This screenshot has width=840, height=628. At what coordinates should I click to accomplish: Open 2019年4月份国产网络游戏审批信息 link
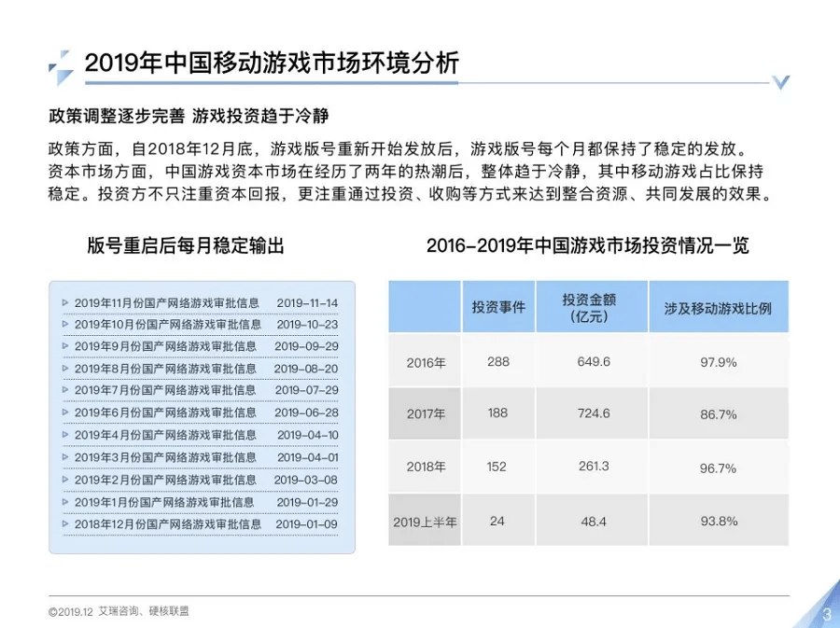click(165, 435)
